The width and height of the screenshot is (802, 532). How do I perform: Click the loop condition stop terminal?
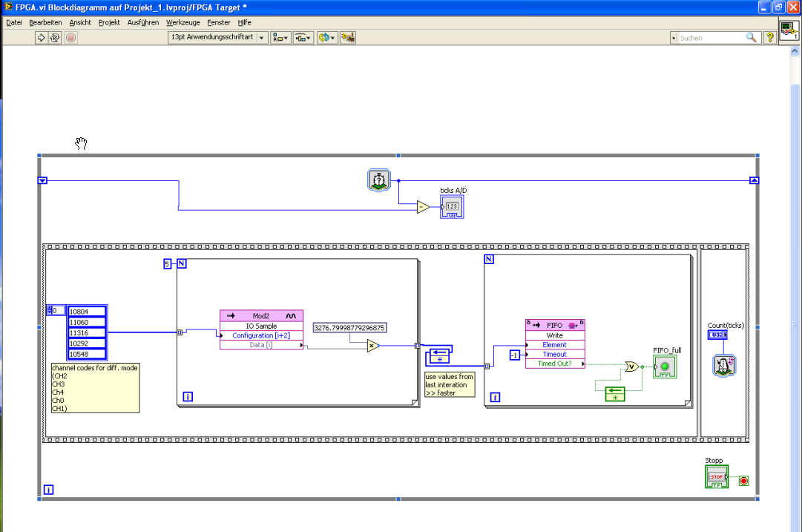pos(743,481)
